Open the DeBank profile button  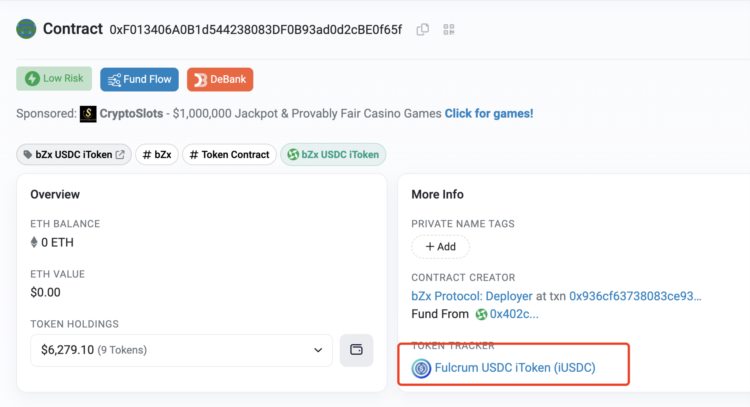coord(220,79)
